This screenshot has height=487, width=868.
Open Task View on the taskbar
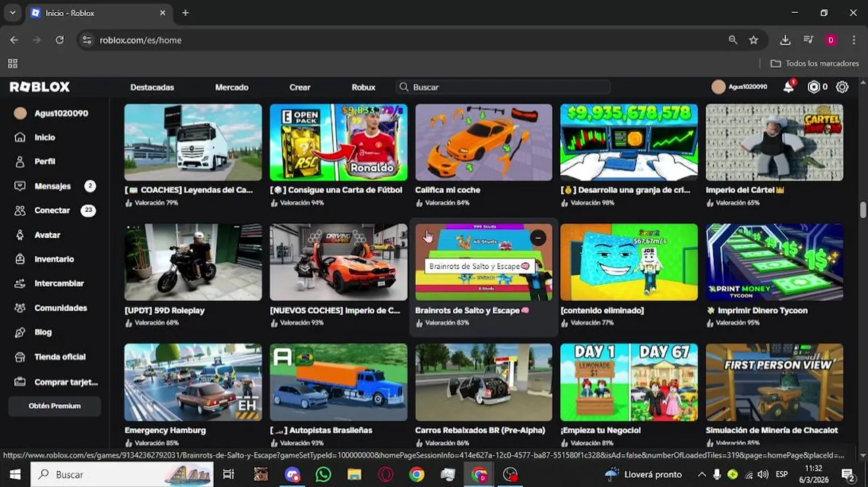tap(228, 474)
